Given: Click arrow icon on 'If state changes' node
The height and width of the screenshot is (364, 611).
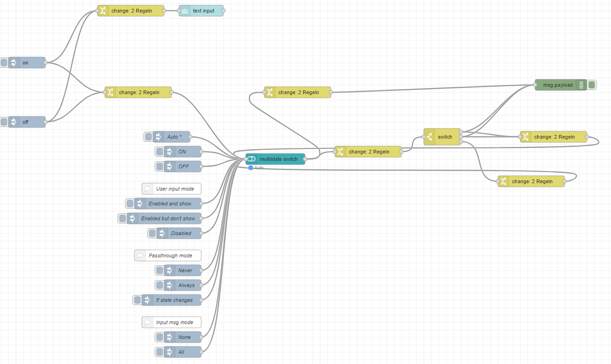Looking at the screenshot, I should [147, 300].
